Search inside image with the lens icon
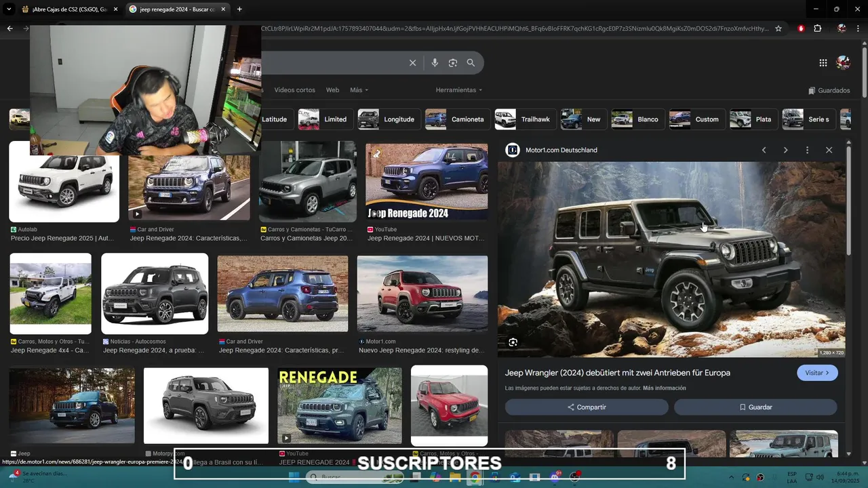The width and height of the screenshot is (868, 488). tap(513, 342)
